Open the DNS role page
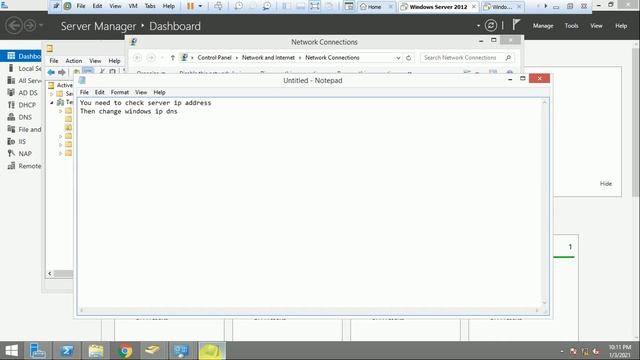The width and height of the screenshot is (640, 360). tap(21, 117)
